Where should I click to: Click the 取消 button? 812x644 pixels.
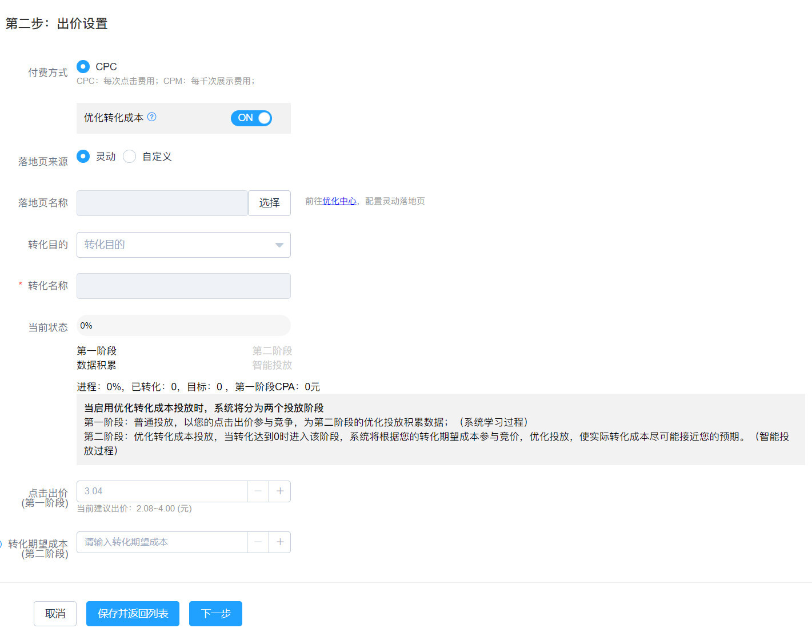coord(55,614)
